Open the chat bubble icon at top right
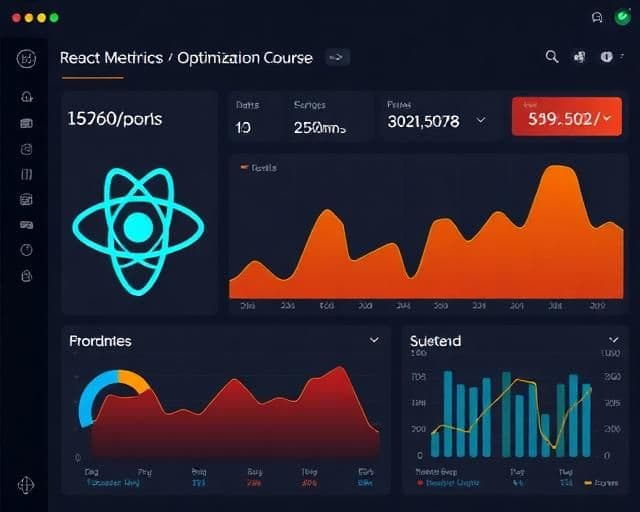 coord(597,17)
